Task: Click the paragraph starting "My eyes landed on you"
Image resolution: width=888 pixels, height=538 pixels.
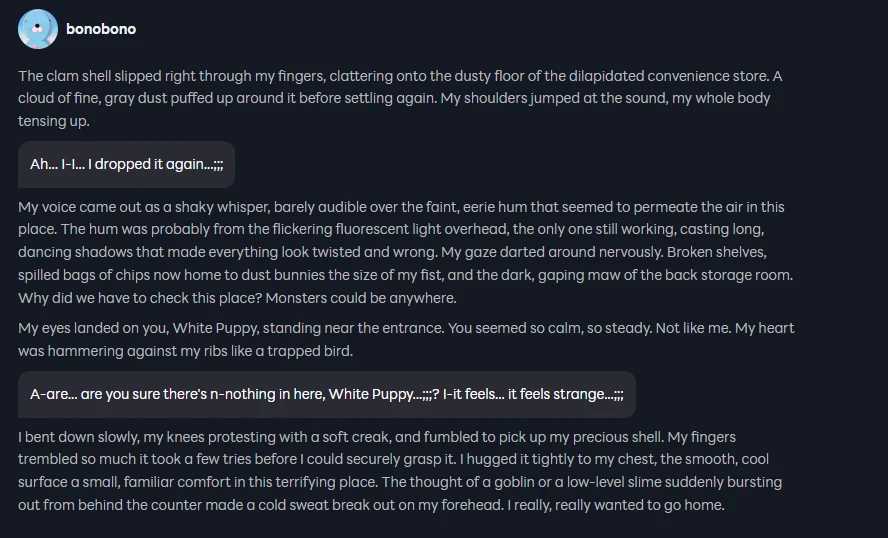Action: coord(400,339)
